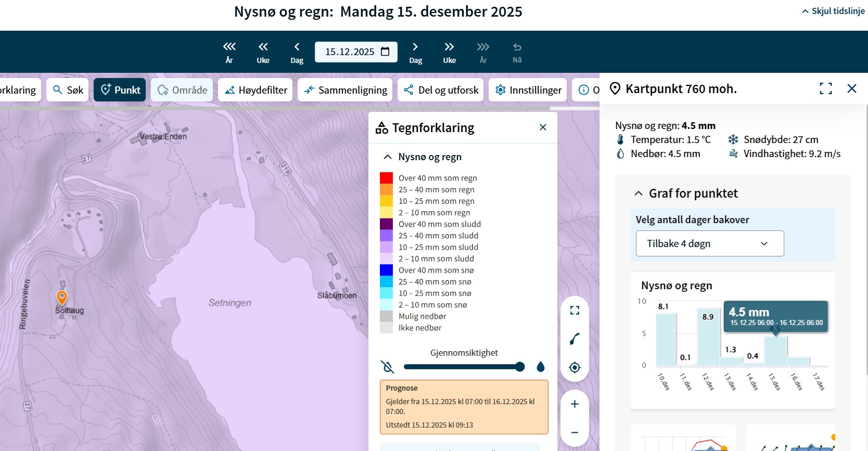Image resolution: width=868 pixels, height=451 pixels.
Task: Step to the previous day
Action: (297, 52)
